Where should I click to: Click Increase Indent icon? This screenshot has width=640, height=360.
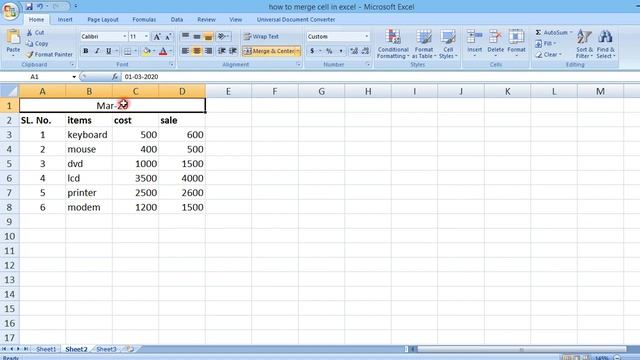coord(233,51)
